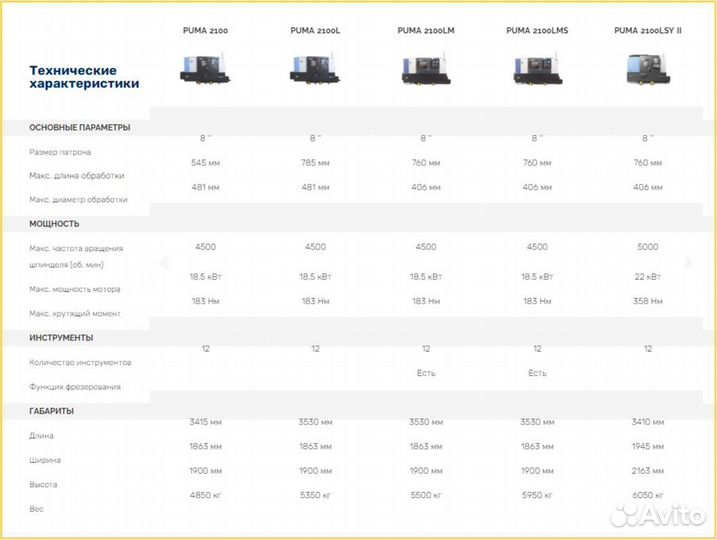
Task: Expand the ГАБАРИТЫ section header
Action: 51,411
